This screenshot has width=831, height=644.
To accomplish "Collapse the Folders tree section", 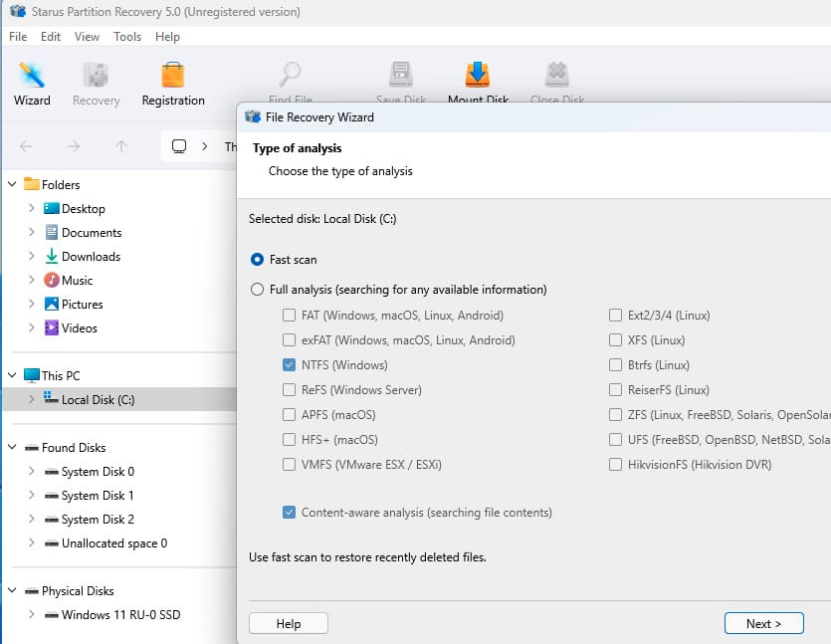I will click(x=12, y=184).
